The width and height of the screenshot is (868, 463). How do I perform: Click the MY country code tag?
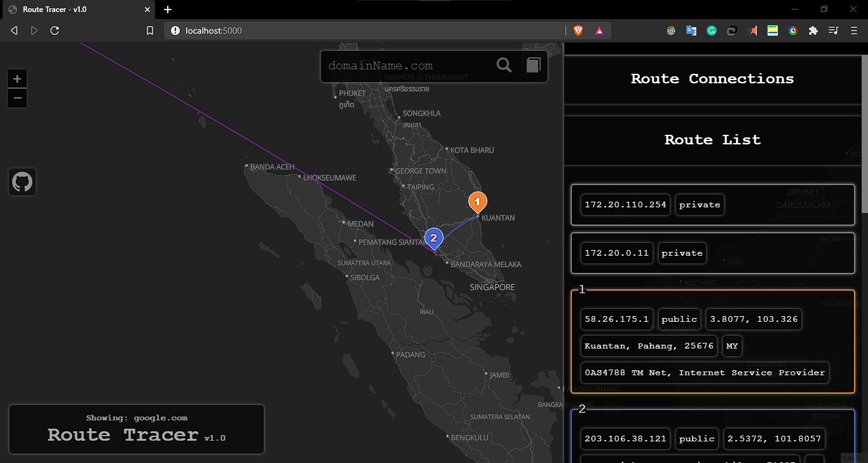(x=732, y=346)
